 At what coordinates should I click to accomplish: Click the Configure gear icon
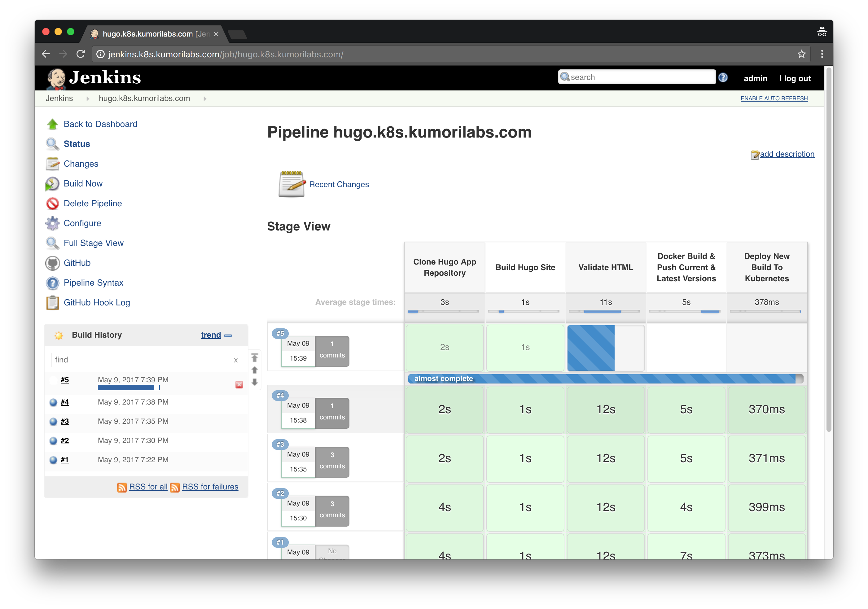pos(53,223)
